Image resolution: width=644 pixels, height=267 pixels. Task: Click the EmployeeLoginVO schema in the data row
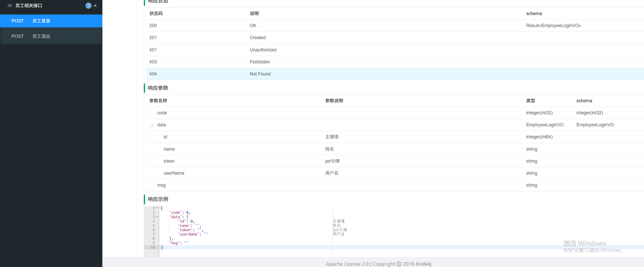coord(595,125)
